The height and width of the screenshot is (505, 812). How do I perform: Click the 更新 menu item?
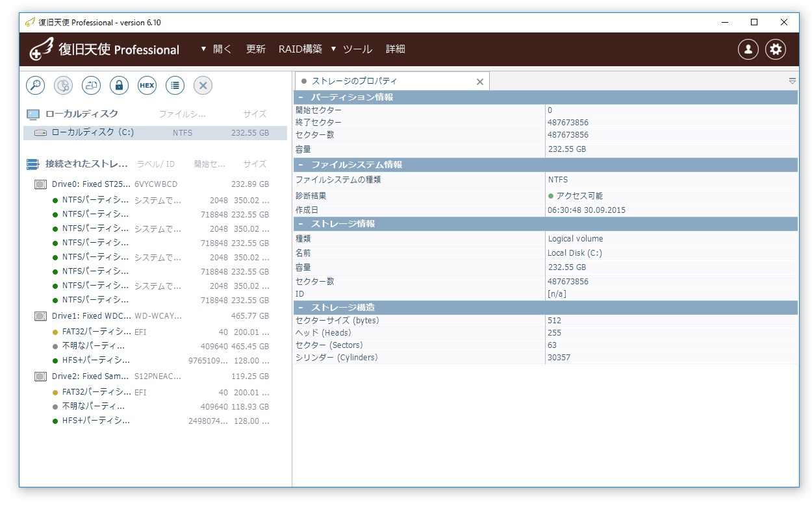coord(256,49)
